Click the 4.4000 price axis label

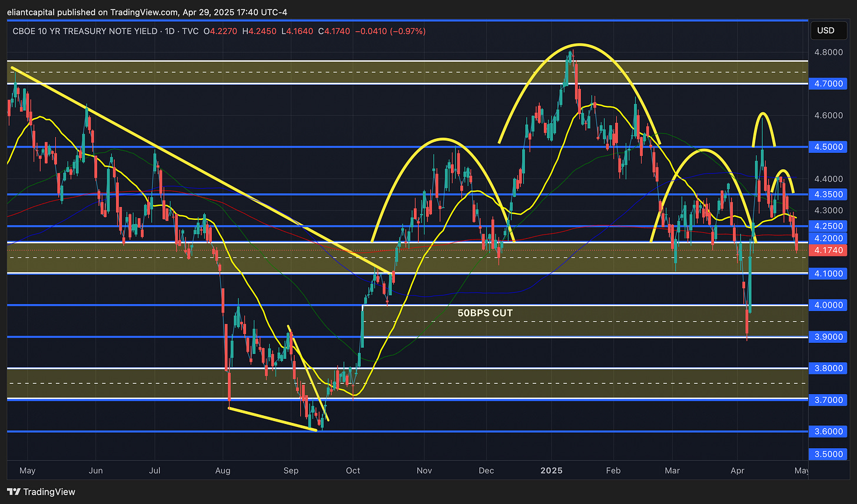click(829, 179)
